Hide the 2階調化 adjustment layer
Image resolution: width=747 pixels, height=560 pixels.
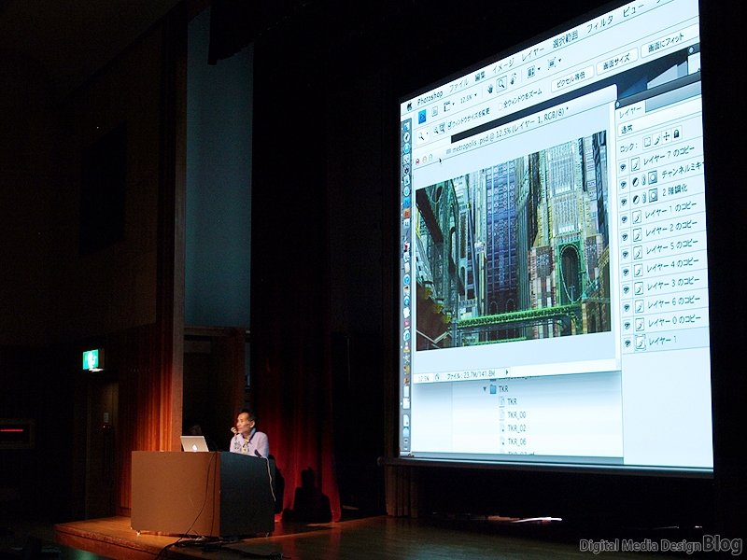click(624, 202)
